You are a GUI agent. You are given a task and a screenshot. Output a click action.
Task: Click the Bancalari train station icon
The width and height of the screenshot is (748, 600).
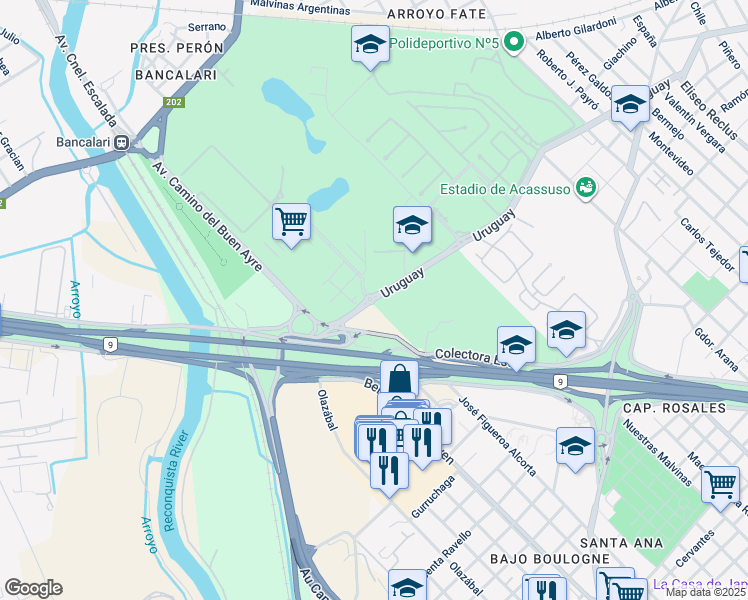122,142
